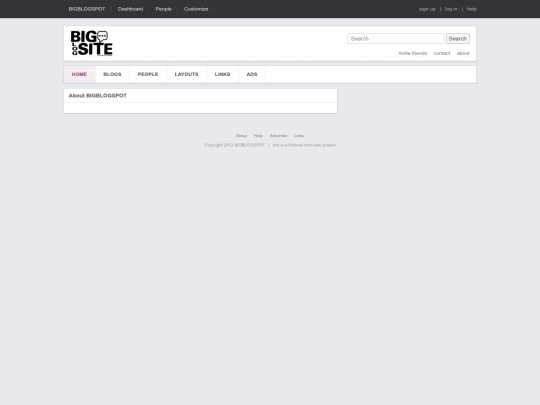Open contact link under search
This screenshot has height=405, width=540.
[x=442, y=53]
